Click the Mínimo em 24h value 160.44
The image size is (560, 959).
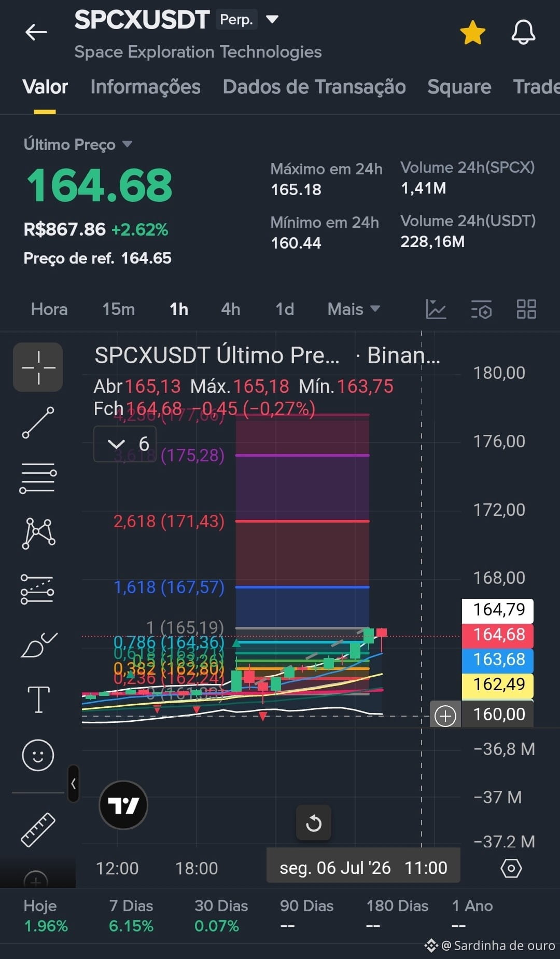coord(296,243)
